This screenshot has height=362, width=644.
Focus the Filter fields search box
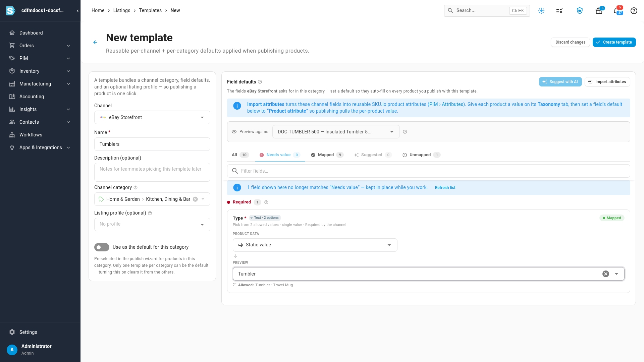point(429,171)
